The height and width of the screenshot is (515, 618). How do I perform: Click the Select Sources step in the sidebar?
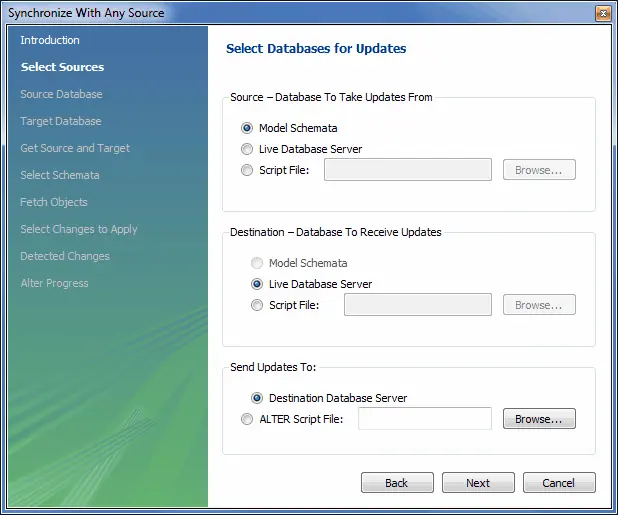[x=62, y=67]
